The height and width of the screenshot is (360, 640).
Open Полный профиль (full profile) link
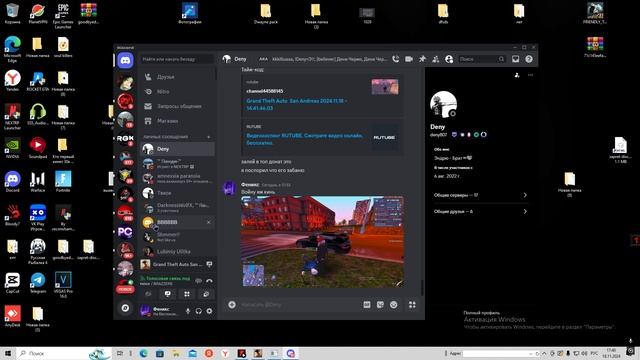(481, 313)
